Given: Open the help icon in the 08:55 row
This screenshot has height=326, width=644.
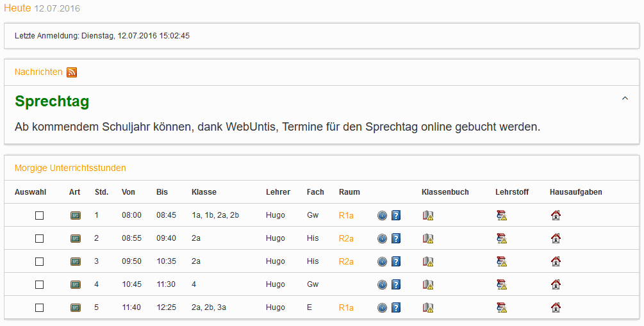Looking at the screenshot, I should [x=396, y=238].
